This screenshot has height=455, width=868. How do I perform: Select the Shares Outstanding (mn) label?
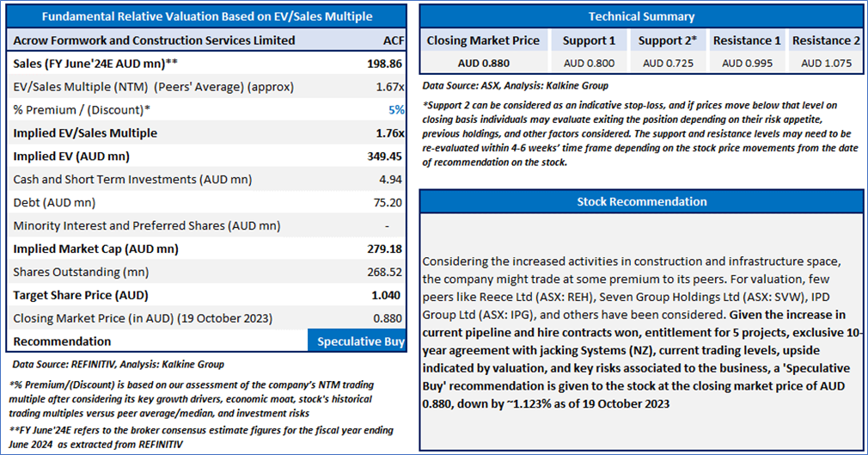coord(81,272)
